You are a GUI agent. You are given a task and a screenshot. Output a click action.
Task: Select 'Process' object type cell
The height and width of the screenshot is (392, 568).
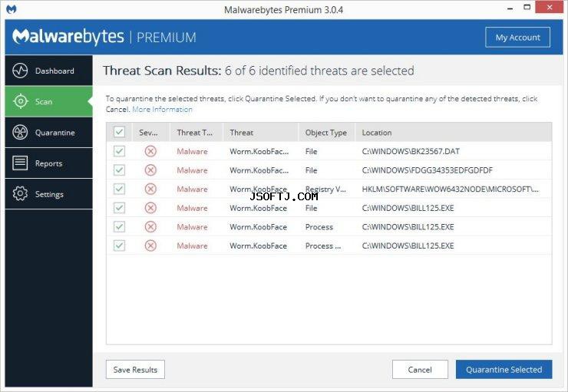[319, 227]
